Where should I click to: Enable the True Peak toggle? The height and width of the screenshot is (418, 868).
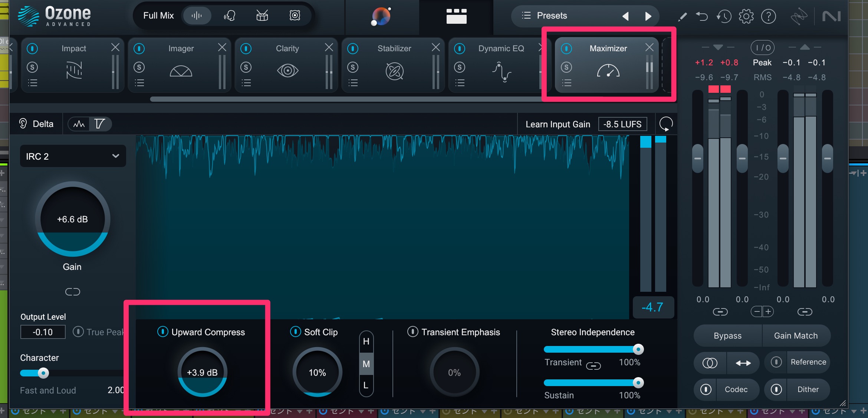point(78,332)
